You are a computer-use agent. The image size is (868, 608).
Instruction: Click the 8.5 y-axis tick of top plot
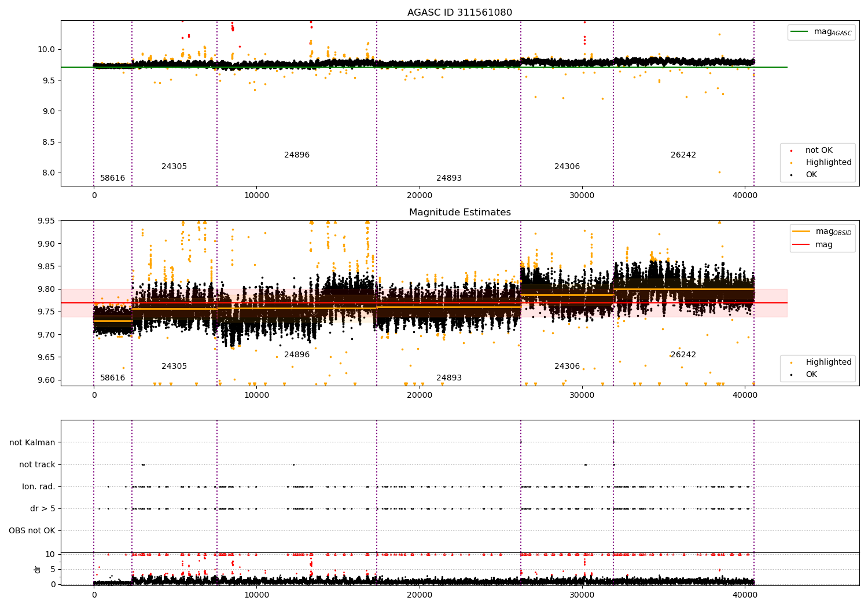tap(49, 142)
